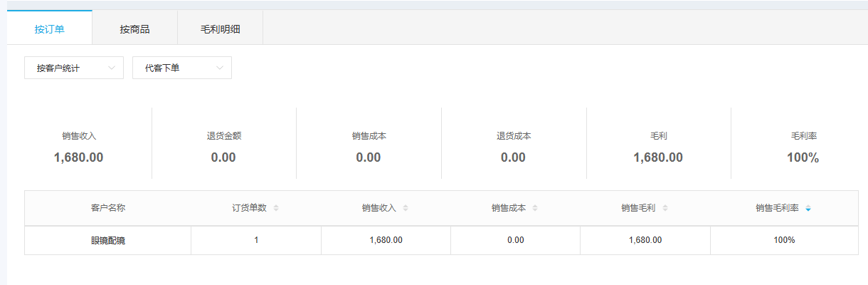
Task: Click the 销售毛利 cell in 眼镜配镜 row
Action: click(x=645, y=240)
